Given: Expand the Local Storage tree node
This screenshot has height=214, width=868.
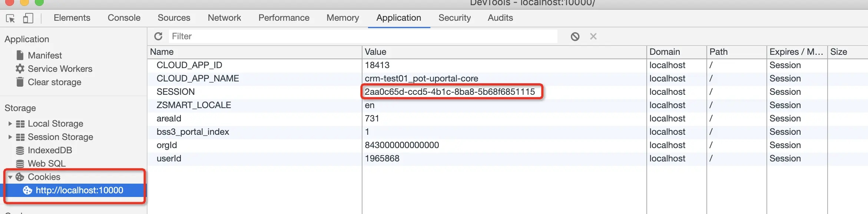Looking at the screenshot, I should tap(10, 124).
